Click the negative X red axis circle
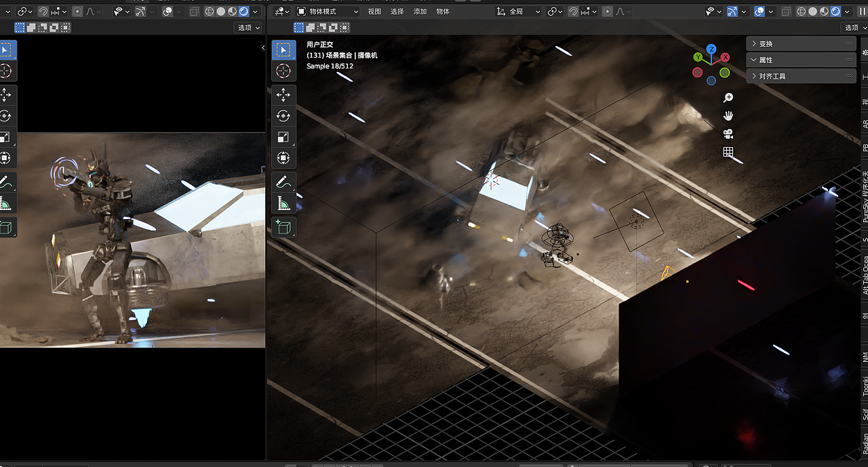The image size is (868, 467). (698, 73)
